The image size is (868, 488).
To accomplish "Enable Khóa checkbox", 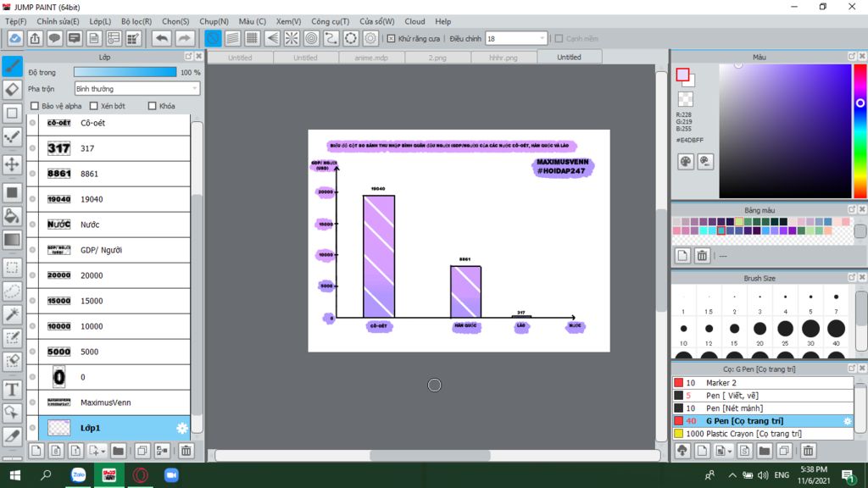I will [153, 106].
